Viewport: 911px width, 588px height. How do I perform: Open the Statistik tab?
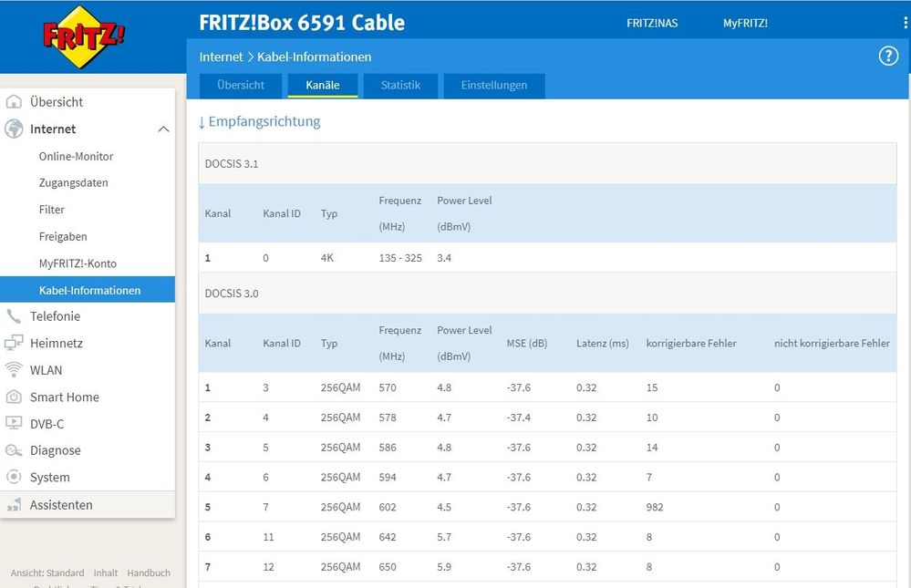point(400,86)
